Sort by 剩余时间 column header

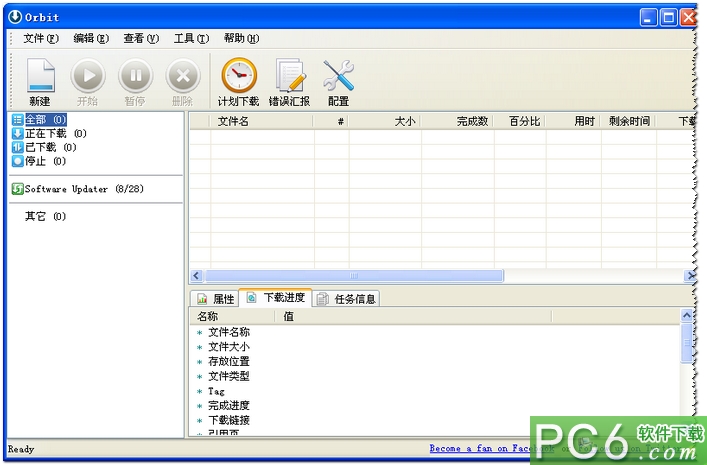pyautogui.click(x=629, y=121)
